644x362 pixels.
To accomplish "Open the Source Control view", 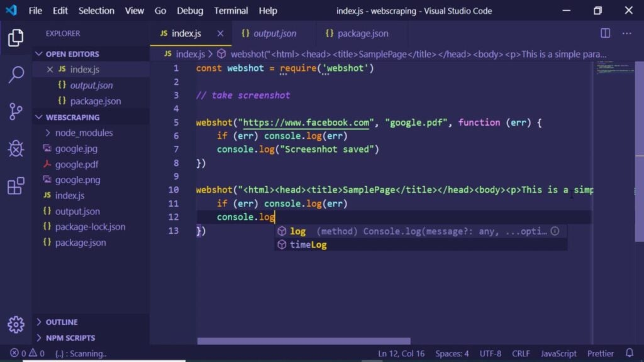I will pyautogui.click(x=14, y=111).
